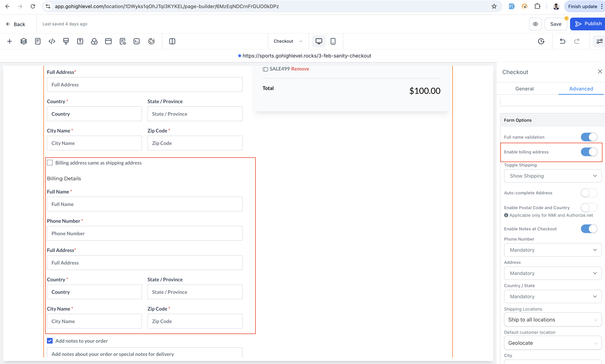Toggle the split layout panel icon
Screen dimensions: 605x364
[x=172, y=41]
